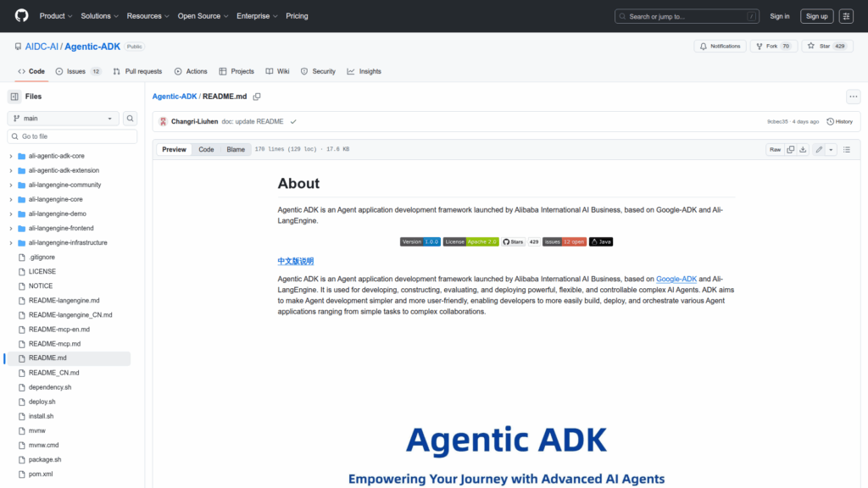Switch file view to Blame

click(x=236, y=149)
